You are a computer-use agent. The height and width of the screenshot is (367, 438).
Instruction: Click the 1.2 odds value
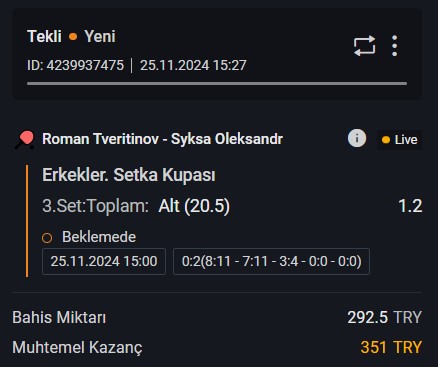(x=410, y=206)
